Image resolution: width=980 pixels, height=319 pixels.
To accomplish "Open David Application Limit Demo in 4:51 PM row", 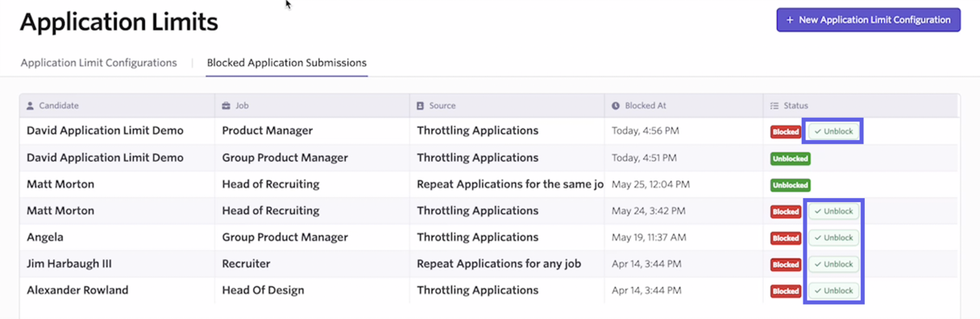I will tap(105, 158).
